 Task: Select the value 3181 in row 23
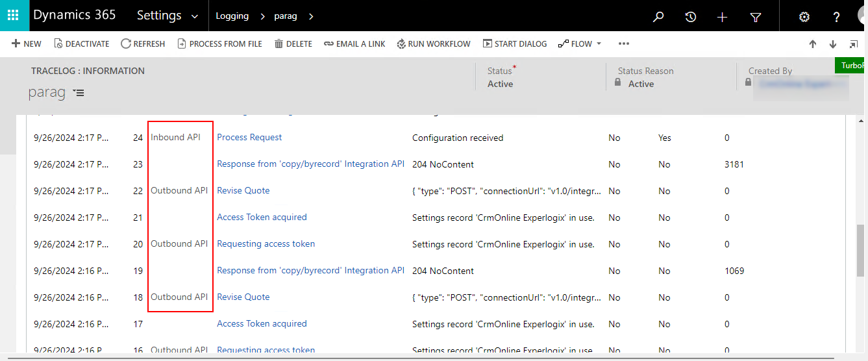734,164
